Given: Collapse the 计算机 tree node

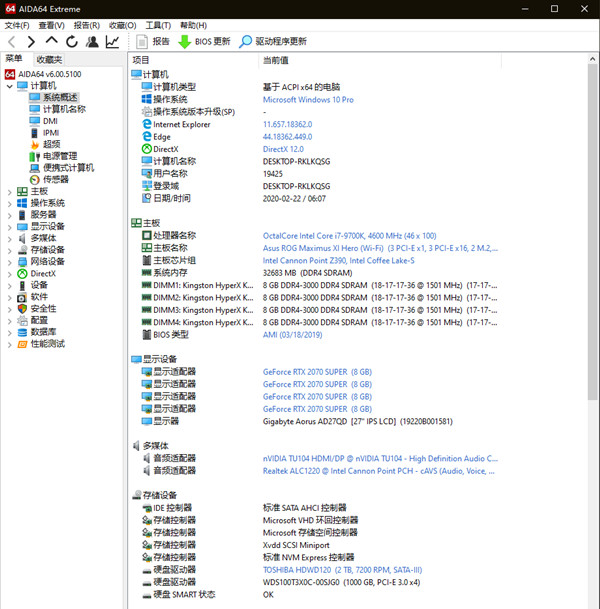Looking at the screenshot, I should 9,86.
